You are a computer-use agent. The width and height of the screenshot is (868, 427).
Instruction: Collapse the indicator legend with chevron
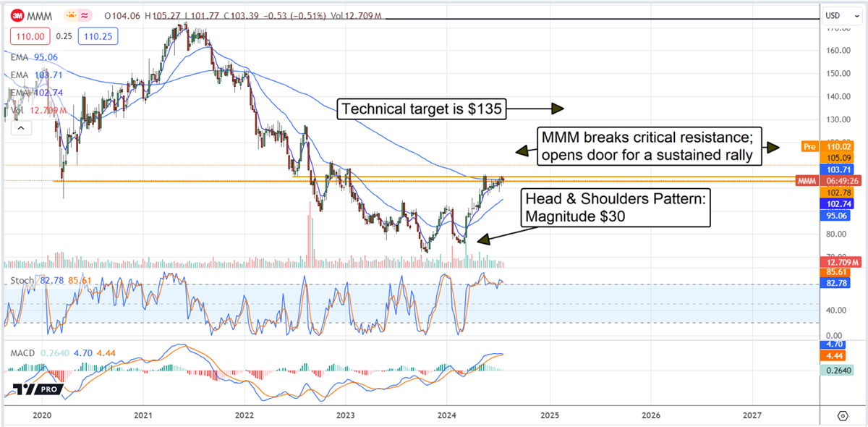20,128
